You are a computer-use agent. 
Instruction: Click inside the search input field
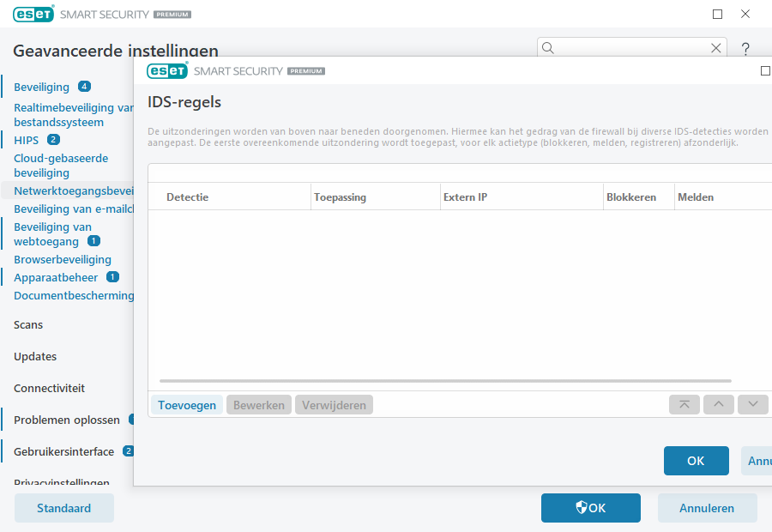click(x=626, y=48)
